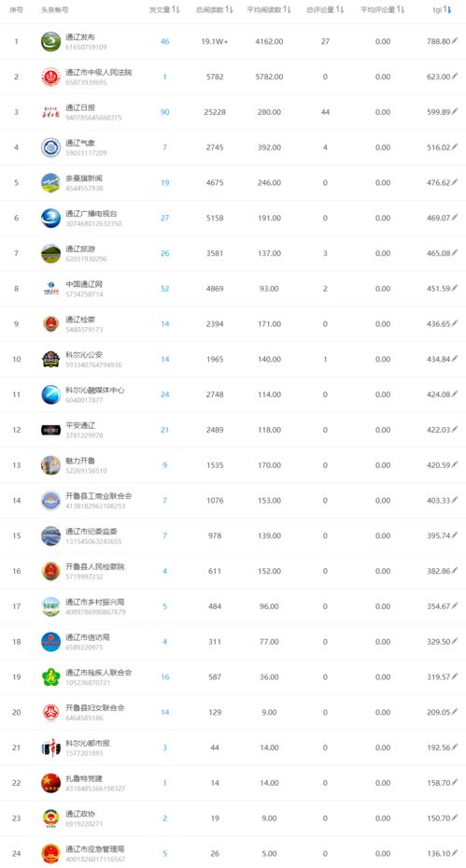Sort by 发文量 column arrow

click(x=176, y=10)
